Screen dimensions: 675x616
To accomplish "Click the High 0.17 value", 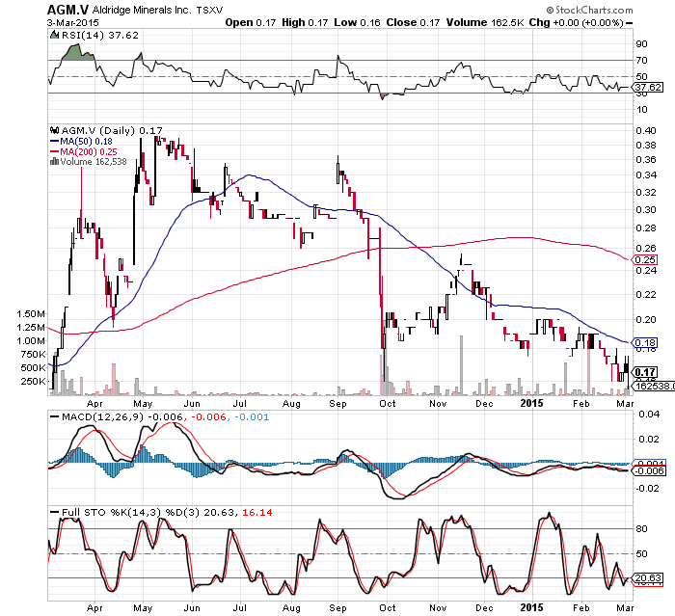I will 305,23.
